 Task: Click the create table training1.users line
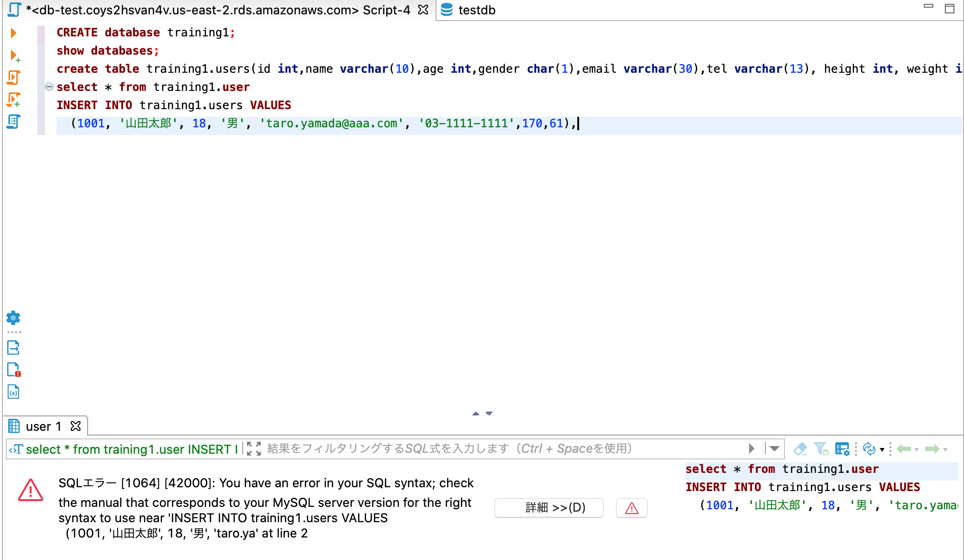(509, 69)
